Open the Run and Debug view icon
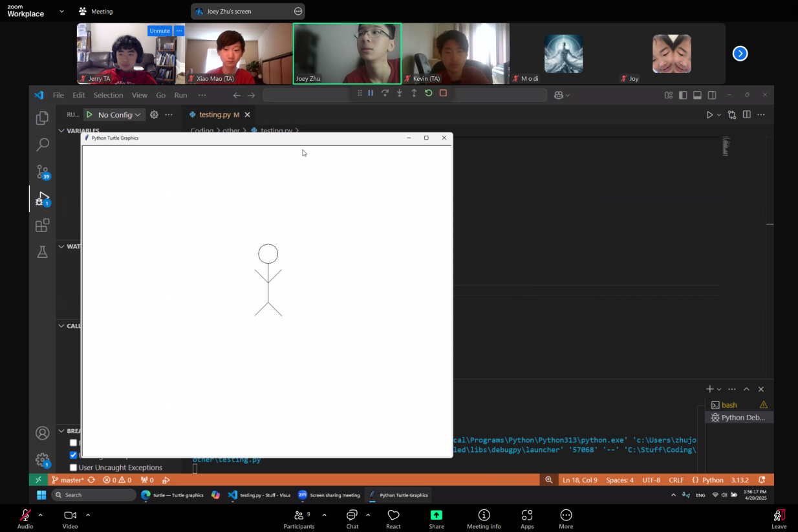Screen dimensions: 798x532 point(42,199)
